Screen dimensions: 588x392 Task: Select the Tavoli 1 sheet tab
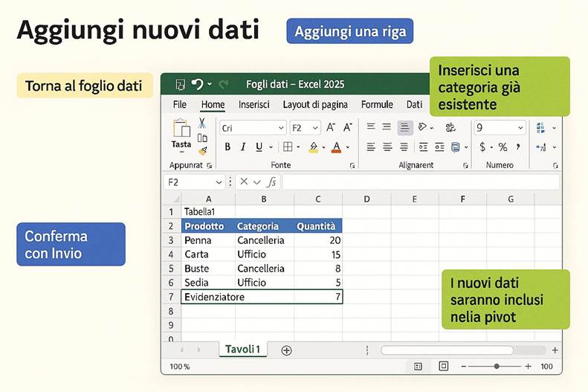(x=242, y=350)
